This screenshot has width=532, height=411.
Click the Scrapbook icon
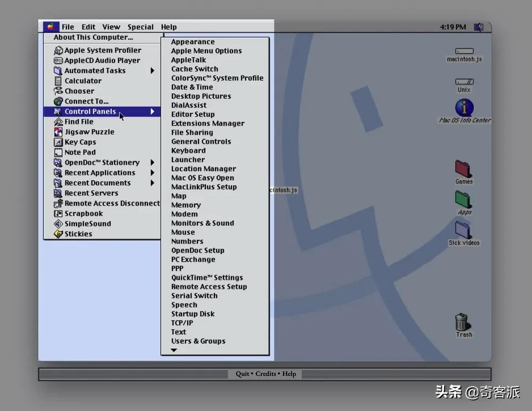coord(59,214)
